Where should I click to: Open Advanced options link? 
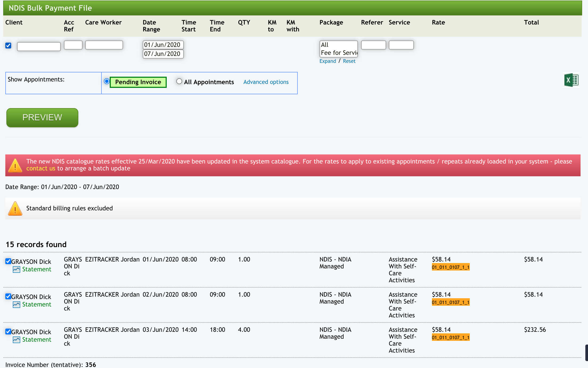(x=266, y=82)
